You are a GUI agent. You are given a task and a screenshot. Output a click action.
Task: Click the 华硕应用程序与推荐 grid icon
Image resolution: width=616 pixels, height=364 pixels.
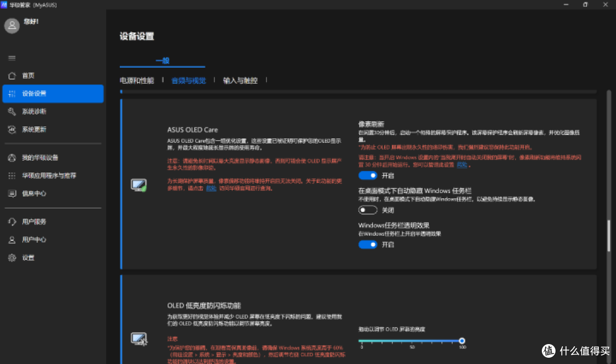point(12,175)
